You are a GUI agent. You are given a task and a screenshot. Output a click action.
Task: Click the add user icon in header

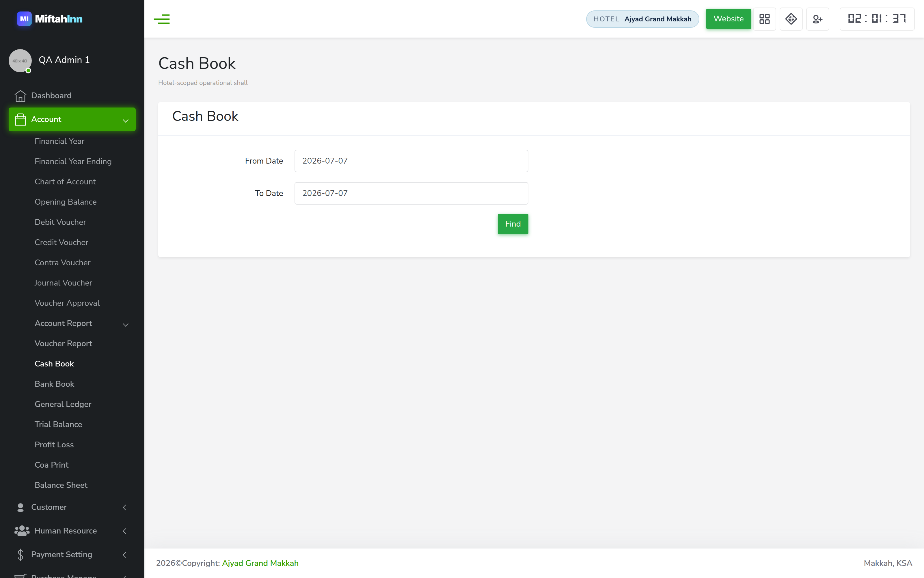pos(817,19)
